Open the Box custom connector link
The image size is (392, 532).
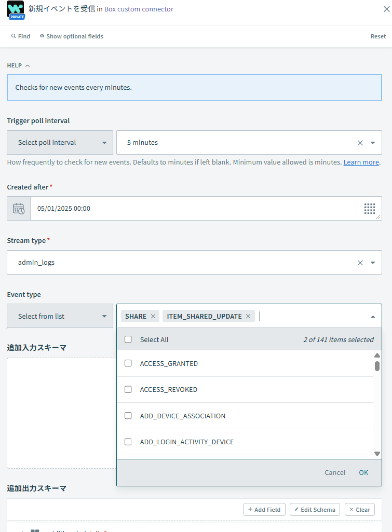[139, 9]
